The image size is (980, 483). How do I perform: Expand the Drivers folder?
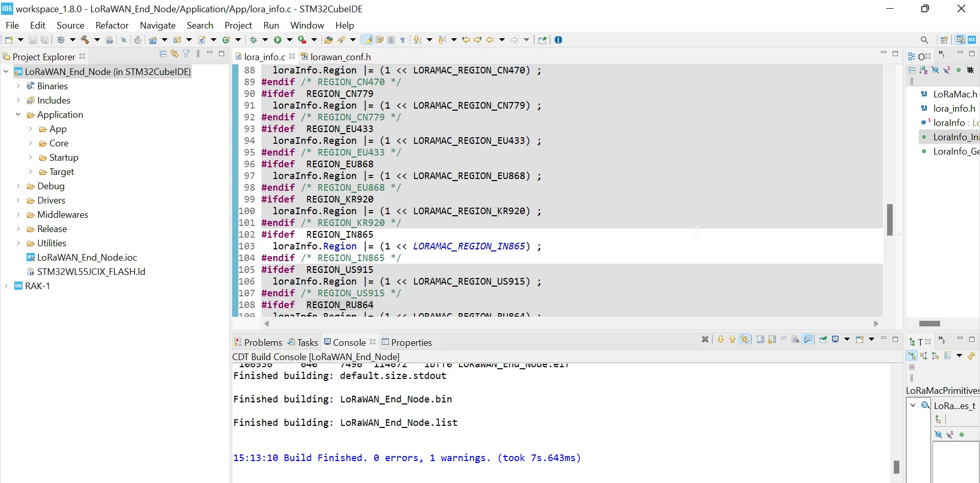click(x=18, y=200)
